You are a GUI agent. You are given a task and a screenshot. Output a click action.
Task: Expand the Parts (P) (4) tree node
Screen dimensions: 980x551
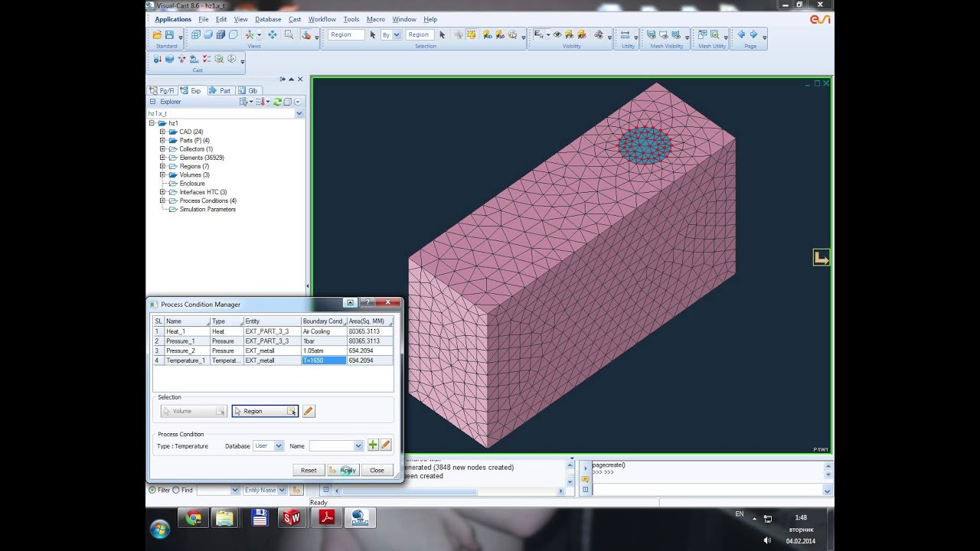coord(162,140)
